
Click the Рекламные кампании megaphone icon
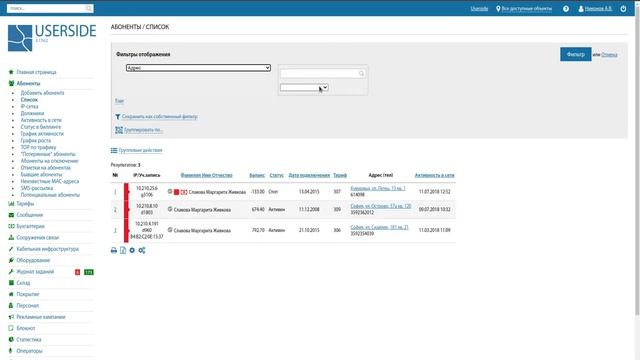point(11,317)
